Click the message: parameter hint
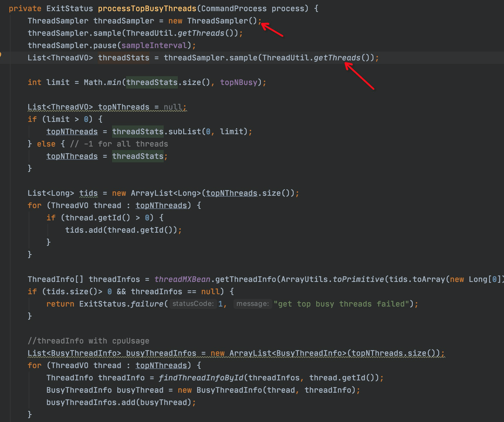 click(253, 304)
